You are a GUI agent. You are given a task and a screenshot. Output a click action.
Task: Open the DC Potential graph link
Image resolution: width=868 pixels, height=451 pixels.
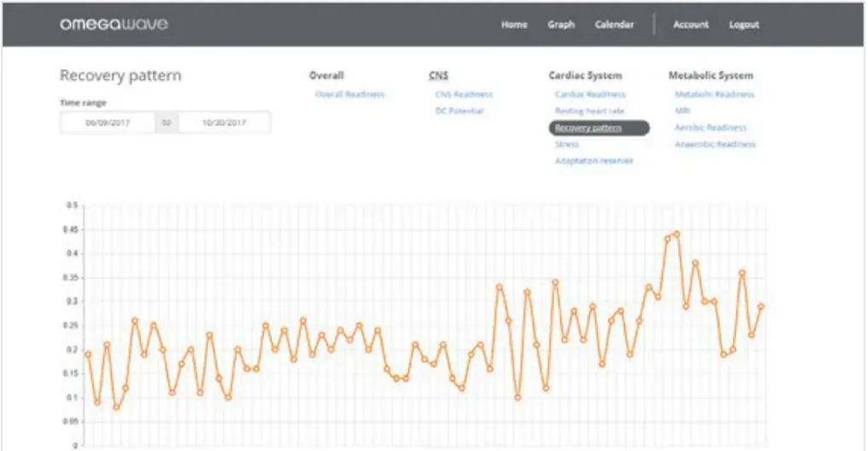[460, 111]
